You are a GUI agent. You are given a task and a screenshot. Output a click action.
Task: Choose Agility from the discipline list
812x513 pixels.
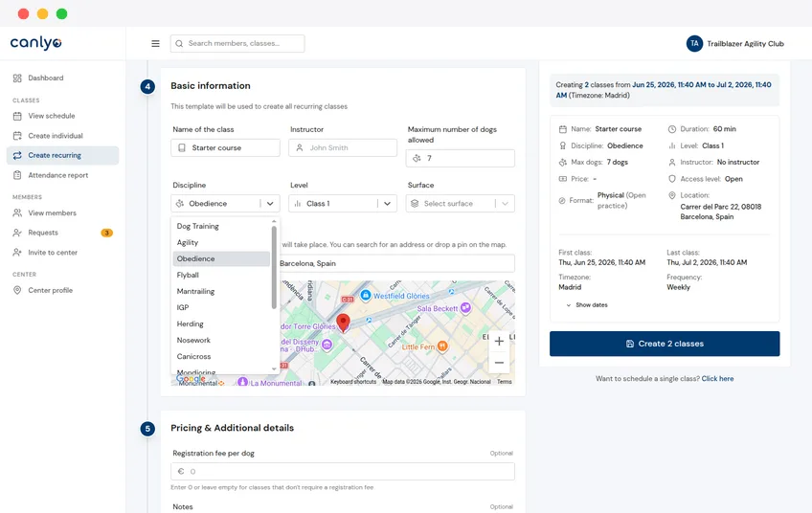pos(221,243)
